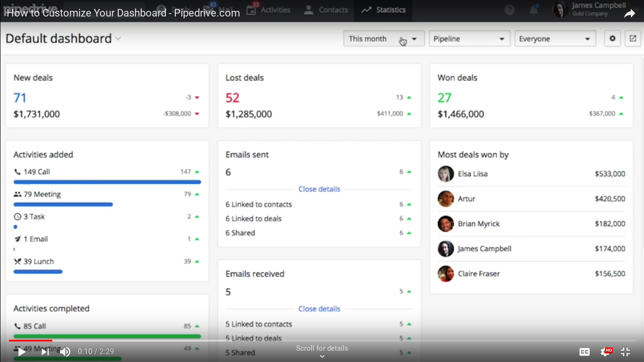
Task: Switch to the Contacts section
Action: pos(325,9)
